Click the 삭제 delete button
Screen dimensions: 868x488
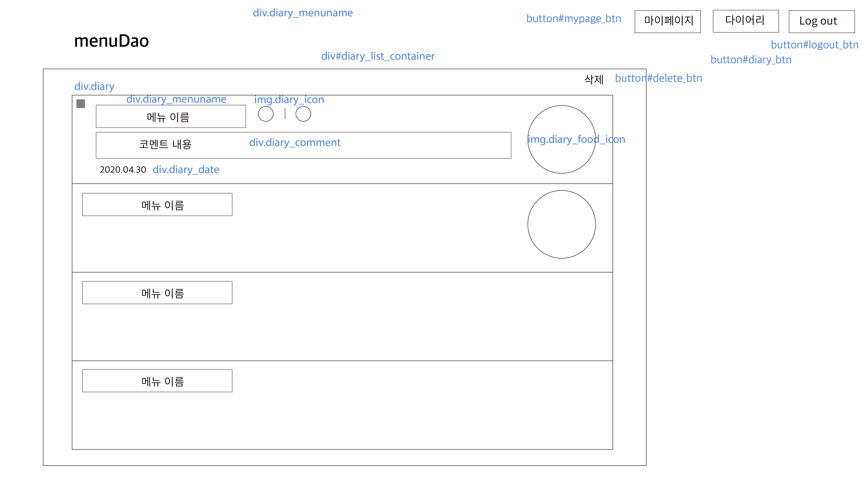(x=594, y=80)
